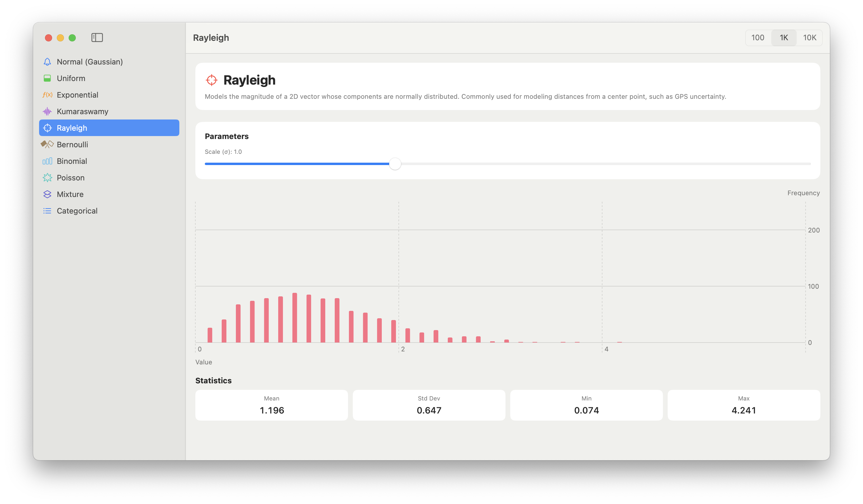Click the Binomial bar chart icon

point(47,161)
